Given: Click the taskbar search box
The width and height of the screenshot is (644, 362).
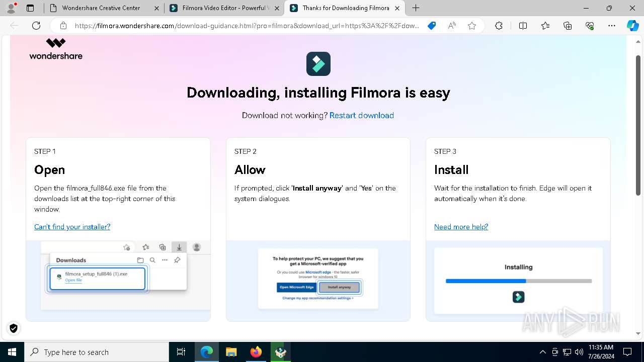Looking at the screenshot, I should (97, 352).
